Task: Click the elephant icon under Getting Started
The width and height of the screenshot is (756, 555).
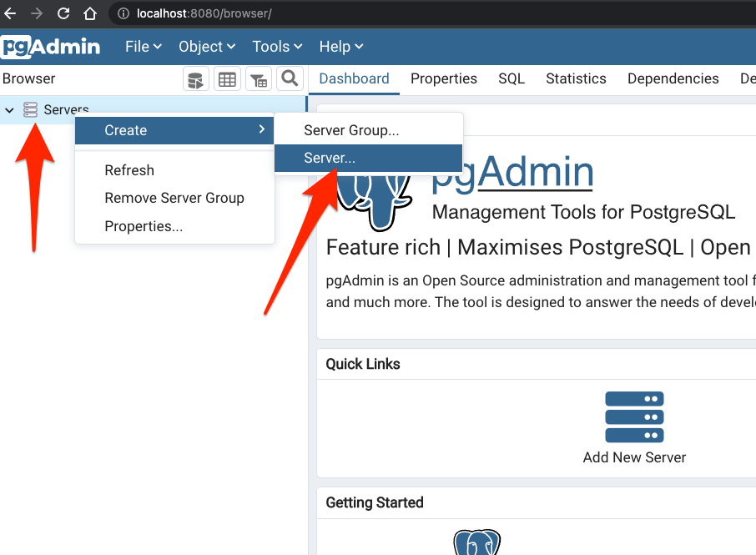Action: coord(476,542)
